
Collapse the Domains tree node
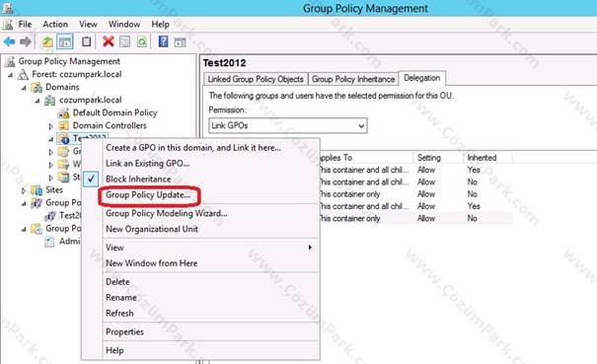24,88
